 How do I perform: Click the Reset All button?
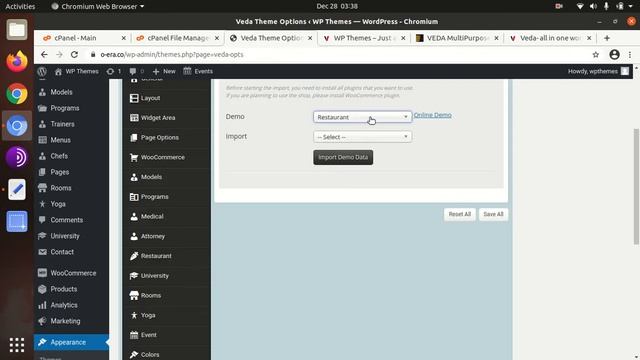(460, 214)
